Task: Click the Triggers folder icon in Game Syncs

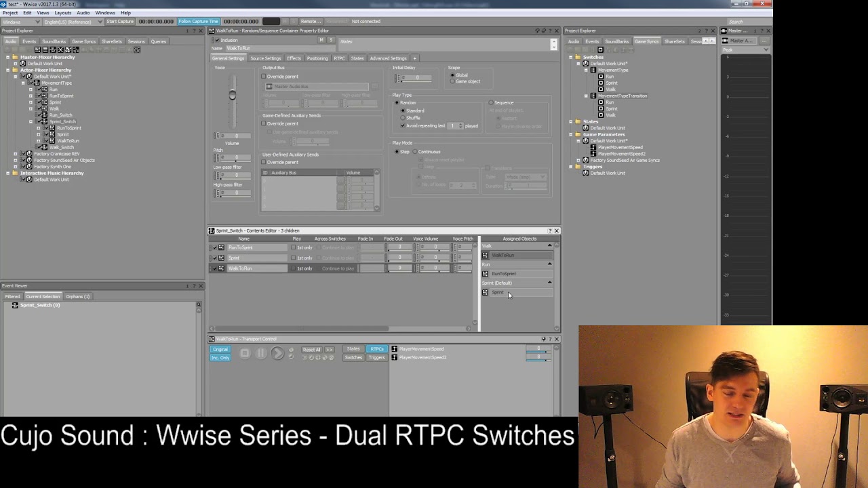Action: click(578, 166)
